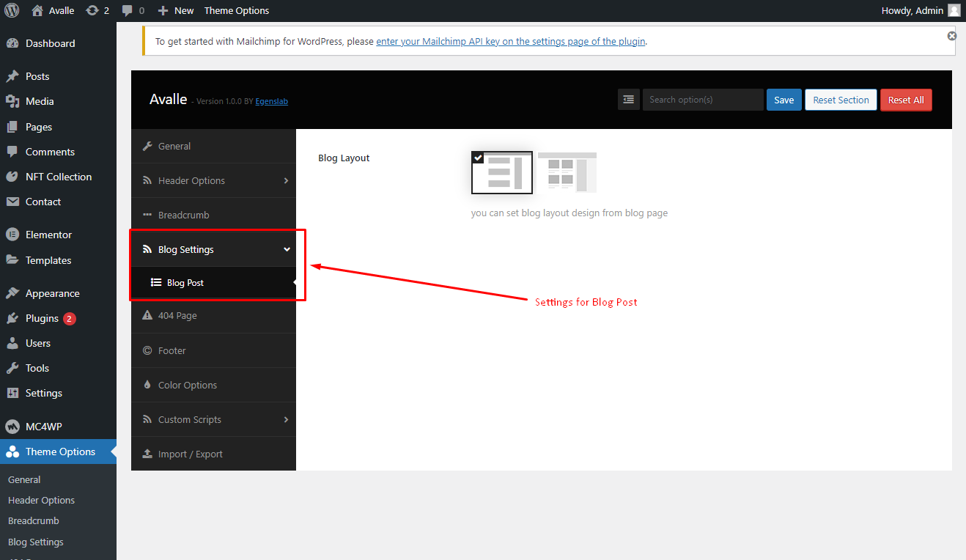Screen dimensions: 966x560
Task: Click the Save button
Action: 784,100
